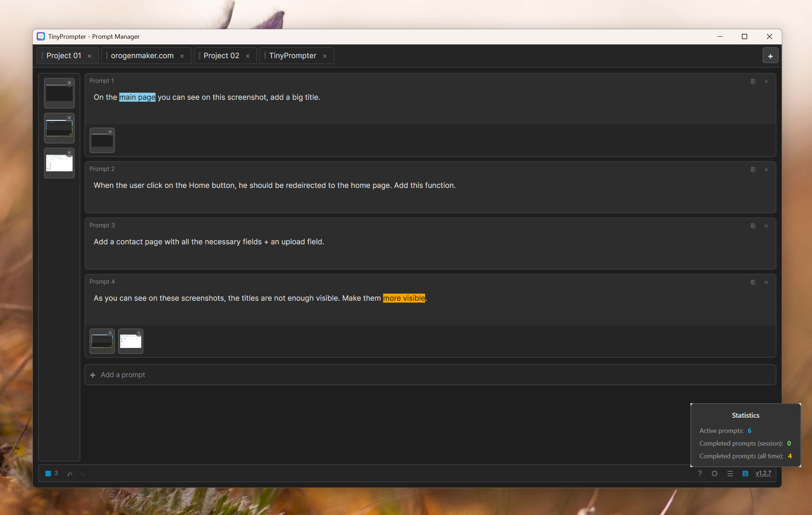
Task: Delete Prompt 3 with its X icon
Action: pyautogui.click(x=766, y=226)
